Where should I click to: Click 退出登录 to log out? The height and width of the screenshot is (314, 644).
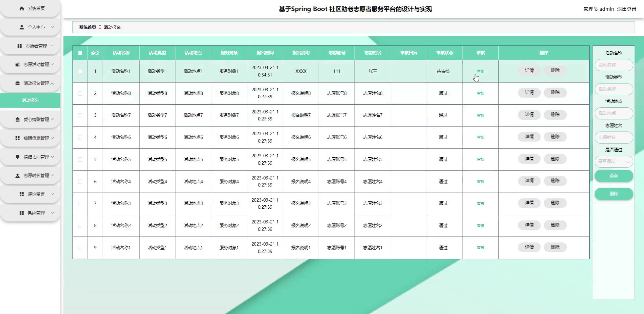[x=627, y=9]
